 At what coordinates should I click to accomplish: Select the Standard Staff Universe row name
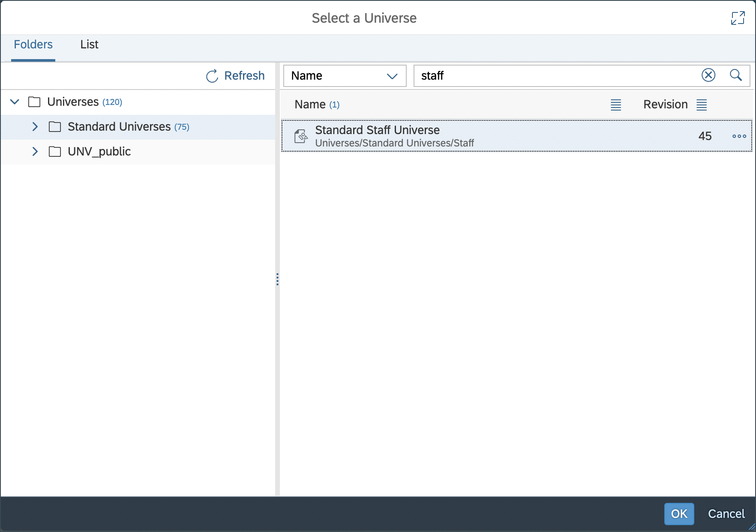click(377, 130)
